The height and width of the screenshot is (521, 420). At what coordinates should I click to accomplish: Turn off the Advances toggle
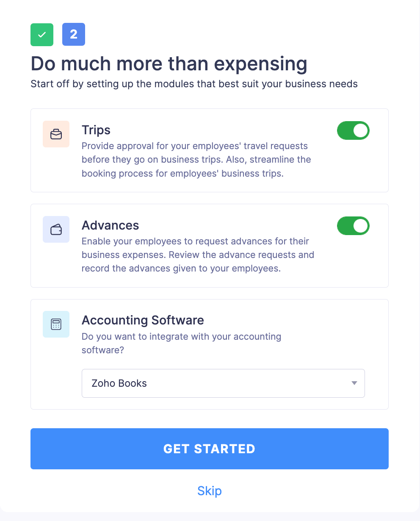tap(353, 226)
